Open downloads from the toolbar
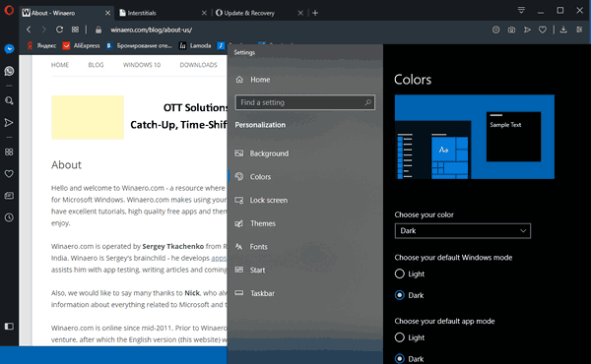 (563, 30)
